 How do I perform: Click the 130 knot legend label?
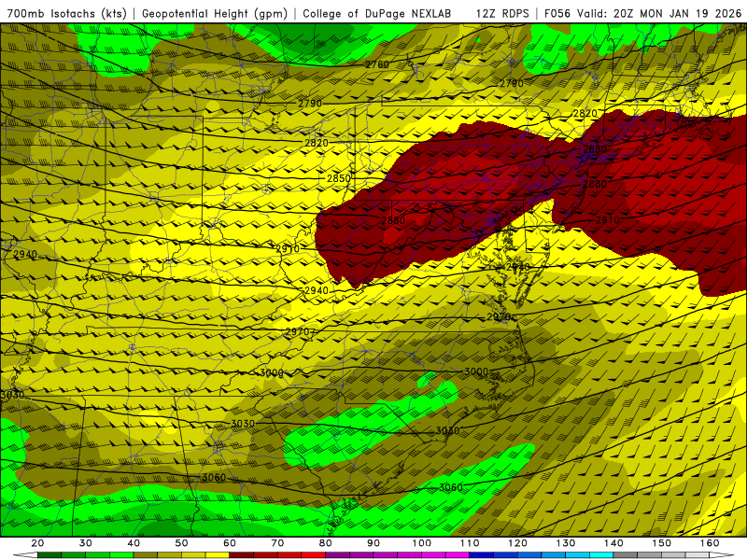[x=566, y=543]
